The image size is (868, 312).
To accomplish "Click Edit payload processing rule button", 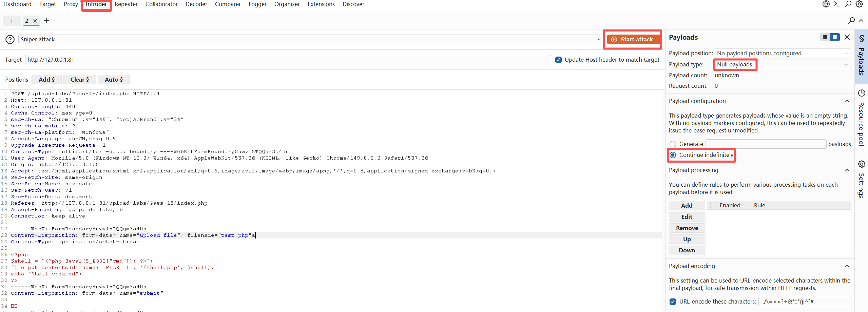I will [687, 217].
